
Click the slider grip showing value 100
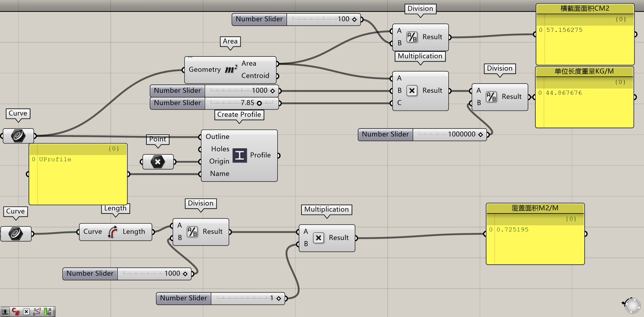(x=354, y=19)
